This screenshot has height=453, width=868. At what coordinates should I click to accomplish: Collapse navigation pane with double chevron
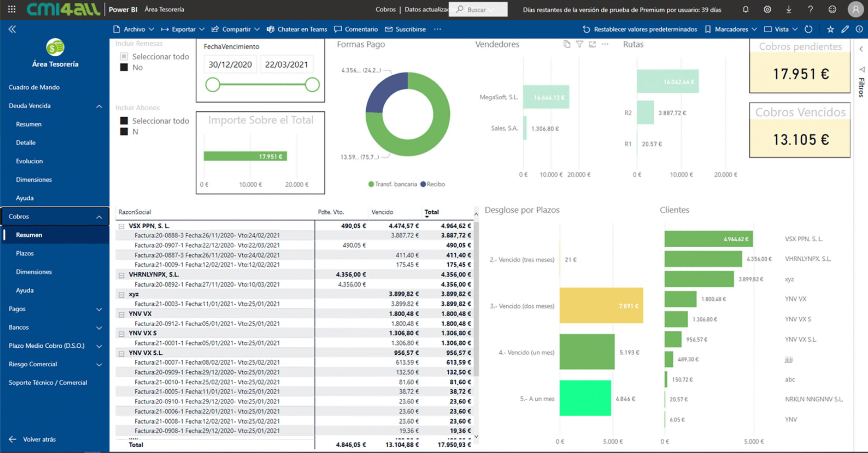click(x=12, y=29)
